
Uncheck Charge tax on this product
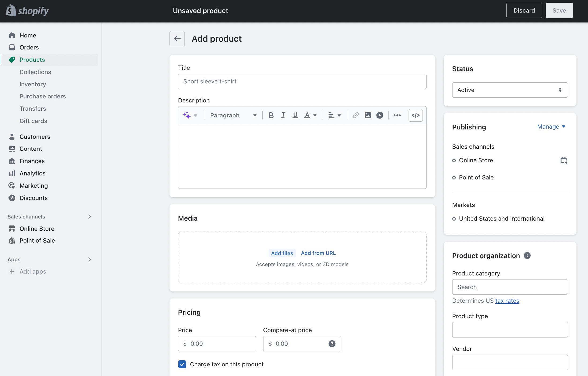coord(182,364)
